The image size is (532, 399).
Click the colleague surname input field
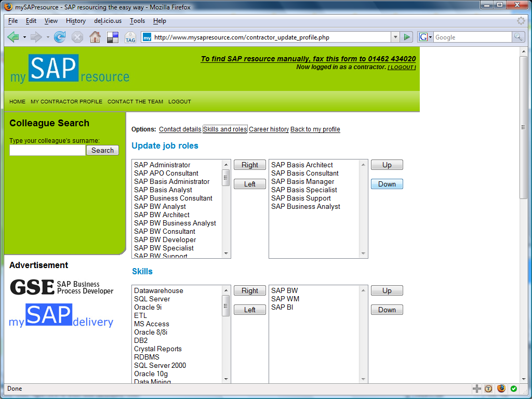[47, 150]
